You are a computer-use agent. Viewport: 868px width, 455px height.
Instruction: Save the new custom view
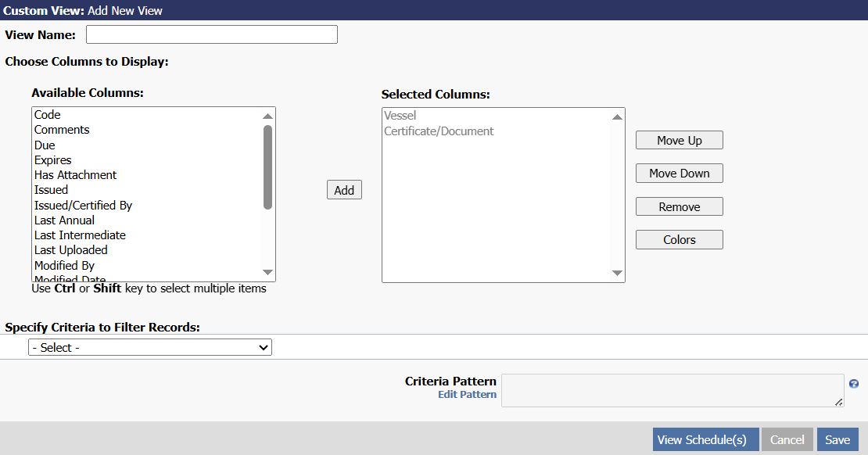[x=838, y=440]
